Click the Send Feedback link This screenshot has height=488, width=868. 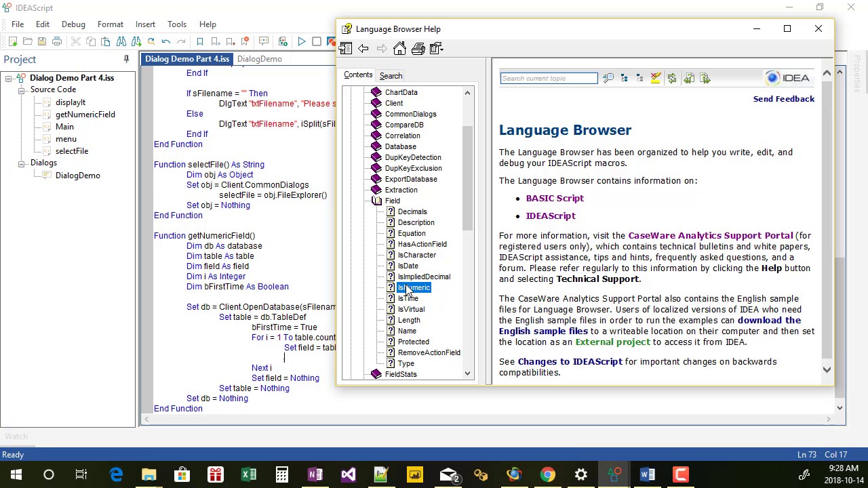click(784, 99)
